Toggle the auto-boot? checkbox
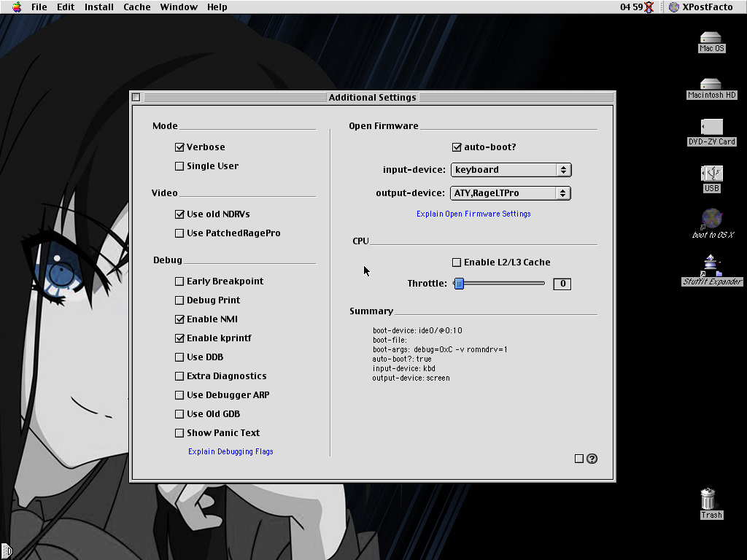The height and width of the screenshot is (560, 747). point(457,147)
